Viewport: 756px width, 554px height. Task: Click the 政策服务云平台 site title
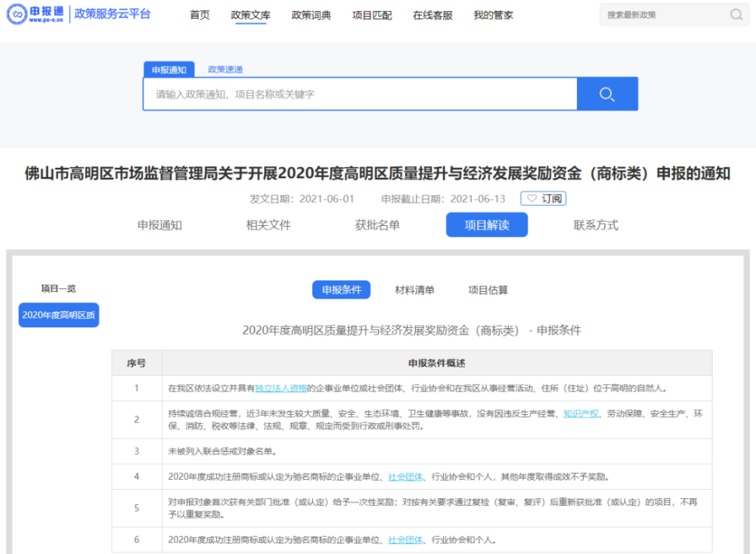113,14
